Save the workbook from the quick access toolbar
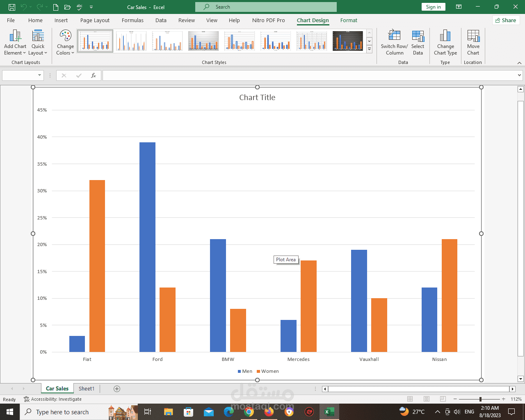The height and width of the screenshot is (420, 525). pyautogui.click(x=12, y=7)
